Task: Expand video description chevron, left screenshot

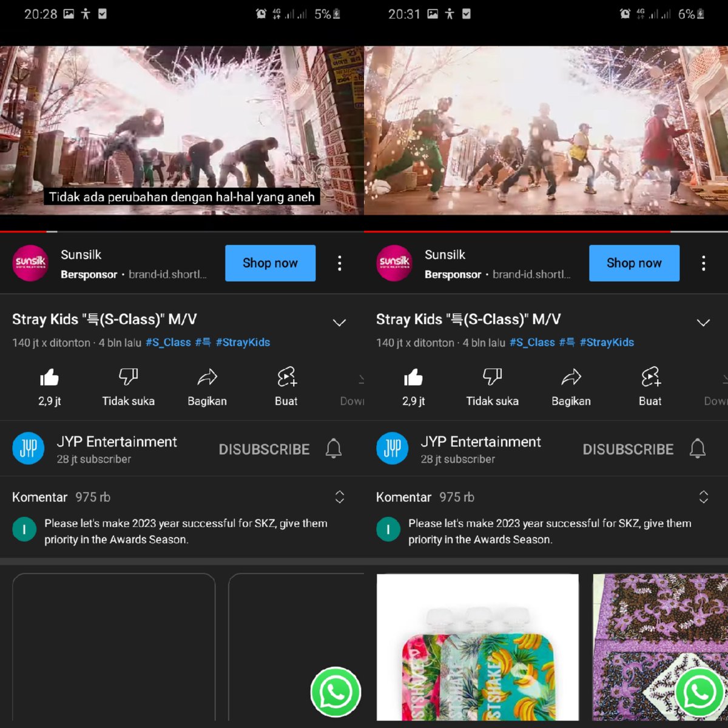Action: (339, 323)
